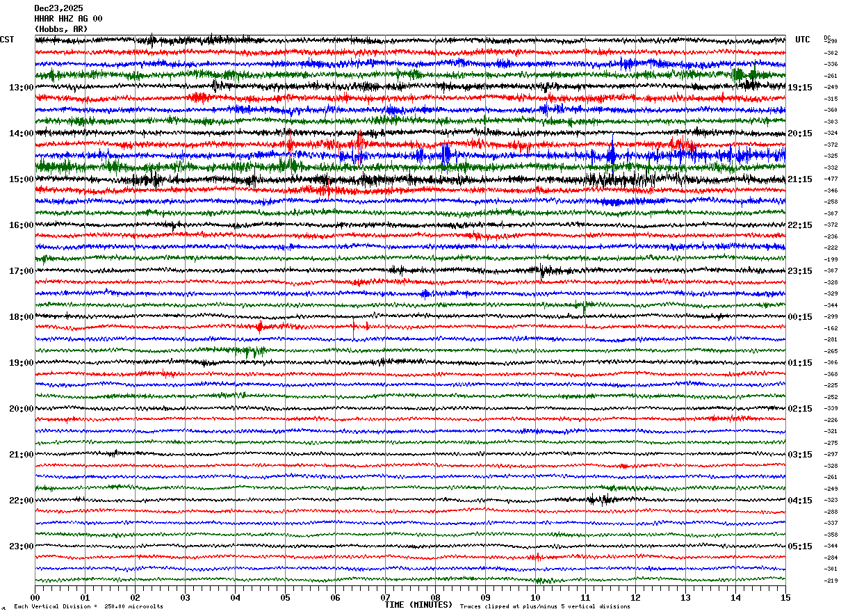841x616 pixels.
Task: Click minute tick label 09
Action: click(485, 597)
